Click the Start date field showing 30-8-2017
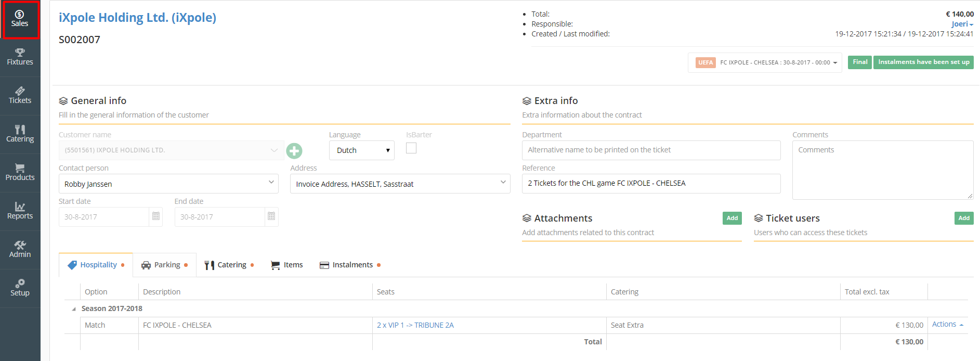The height and width of the screenshot is (361, 980). click(104, 217)
